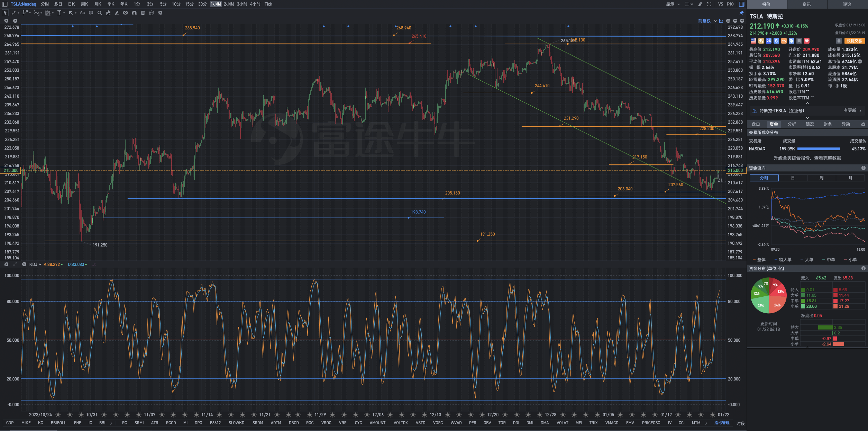
Task: Toggle the magnet snap mode
Action: tap(134, 13)
